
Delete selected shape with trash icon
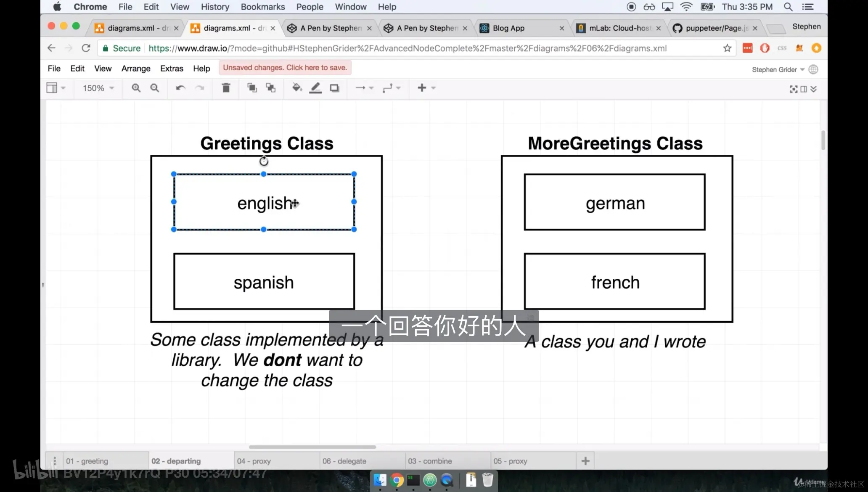[226, 88]
